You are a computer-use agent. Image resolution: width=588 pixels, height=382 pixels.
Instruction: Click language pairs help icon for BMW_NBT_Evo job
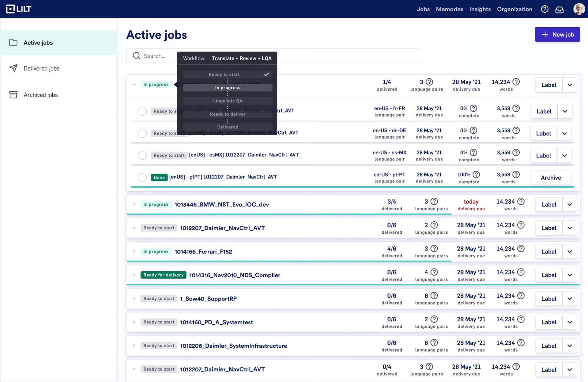434,201
